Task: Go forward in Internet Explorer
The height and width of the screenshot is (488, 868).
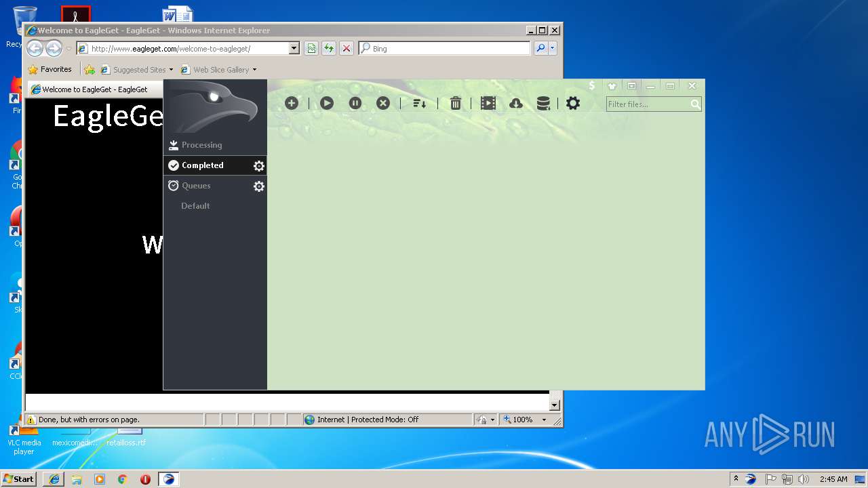Action: (x=54, y=48)
